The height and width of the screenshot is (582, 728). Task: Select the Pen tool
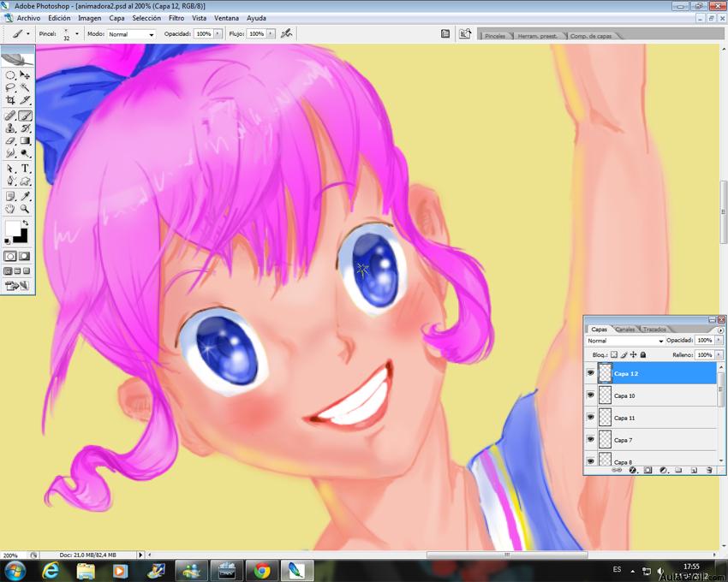coord(10,181)
